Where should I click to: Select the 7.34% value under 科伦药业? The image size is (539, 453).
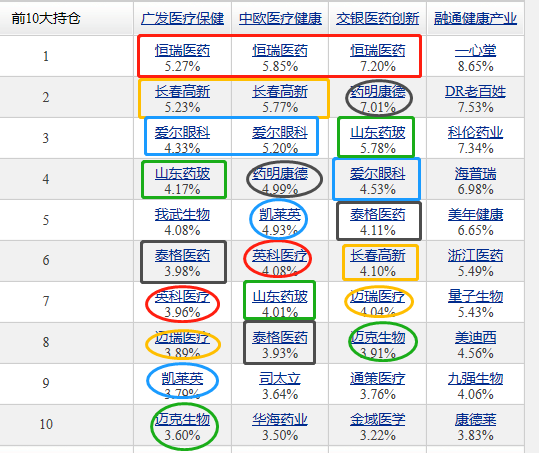(x=475, y=148)
